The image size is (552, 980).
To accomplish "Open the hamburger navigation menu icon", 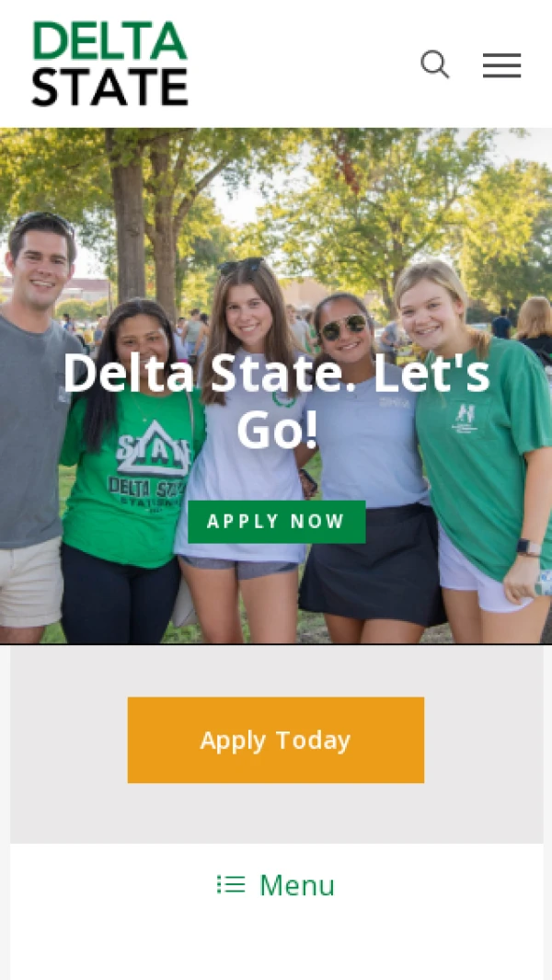I will (x=501, y=65).
